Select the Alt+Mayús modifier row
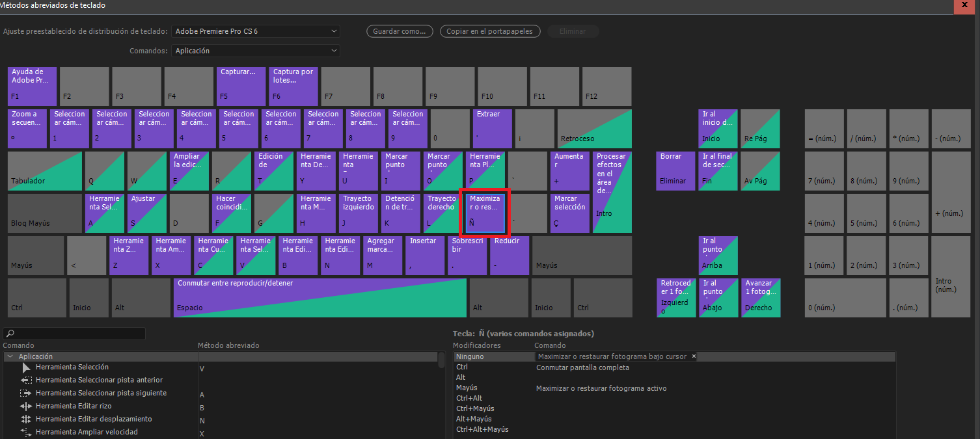This screenshot has width=980, height=439. click(x=674, y=419)
